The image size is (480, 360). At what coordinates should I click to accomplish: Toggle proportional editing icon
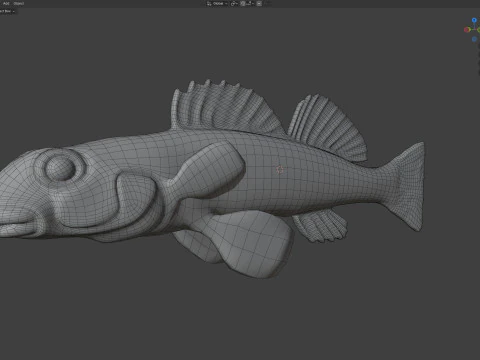(259, 3)
